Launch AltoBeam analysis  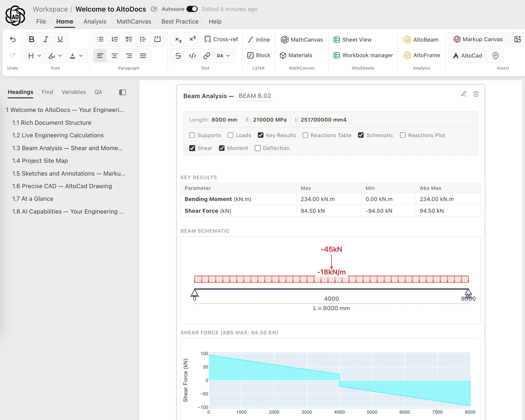(421, 39)
